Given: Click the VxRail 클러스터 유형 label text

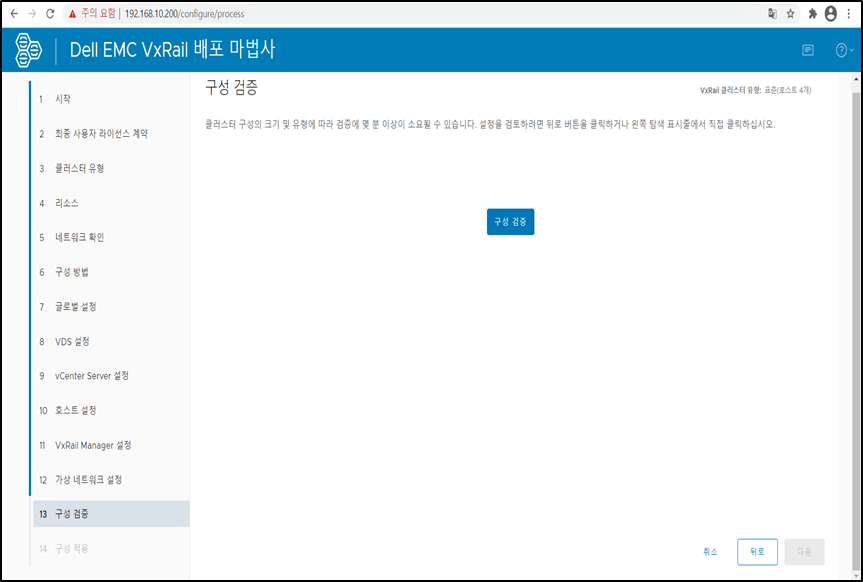Looking at the screenshot, I should pos(730,90).
